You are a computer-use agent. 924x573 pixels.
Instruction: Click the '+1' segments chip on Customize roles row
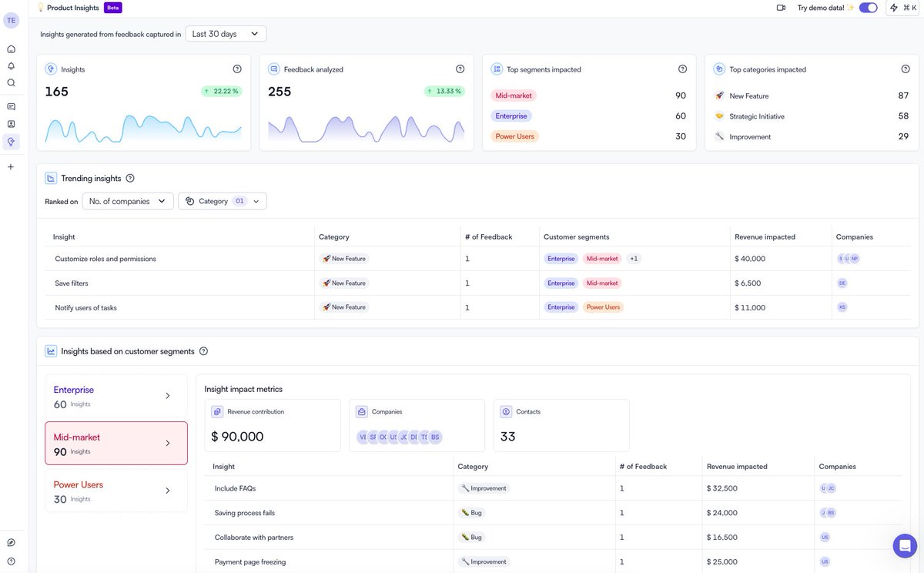pyautogui.click(x=633, y=258)
